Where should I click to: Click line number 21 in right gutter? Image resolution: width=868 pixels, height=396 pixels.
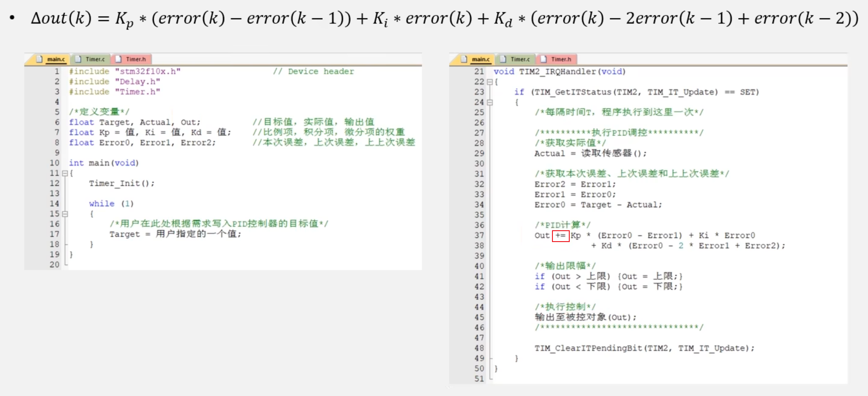(479, 71)
